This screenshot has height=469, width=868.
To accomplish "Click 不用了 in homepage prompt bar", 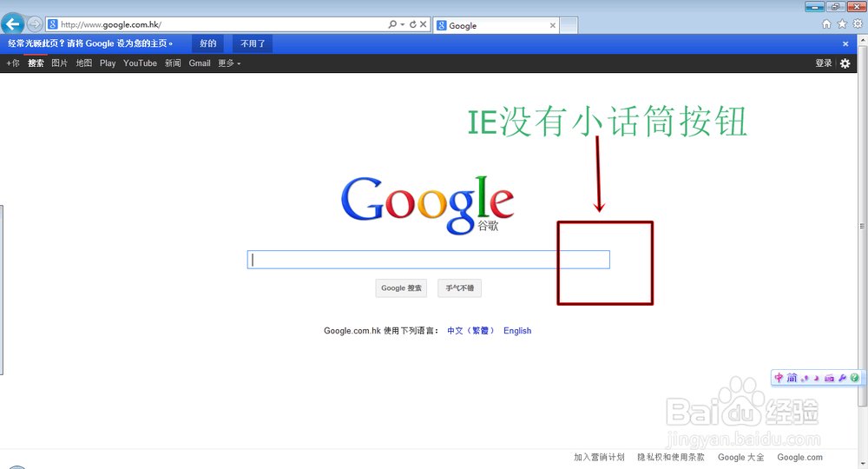I will 253,43.
